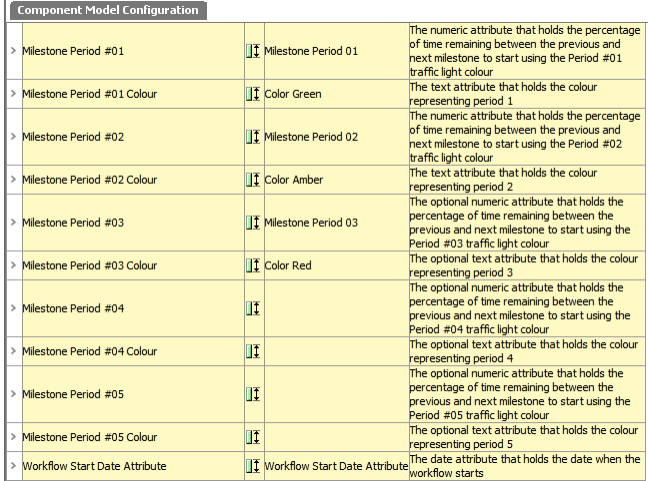
Task: Click the attribute icon beside Color Amber
Action: tap(253, 180)
